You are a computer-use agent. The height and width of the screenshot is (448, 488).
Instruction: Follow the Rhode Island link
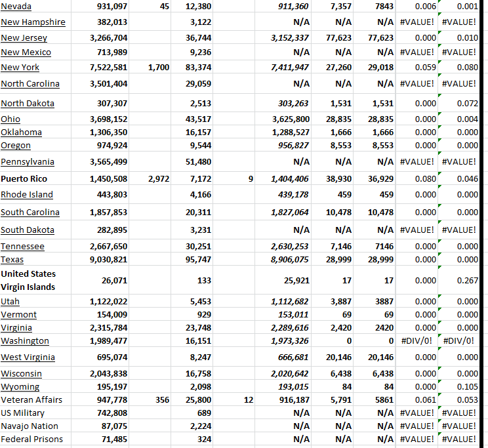[x=27, y=195]
